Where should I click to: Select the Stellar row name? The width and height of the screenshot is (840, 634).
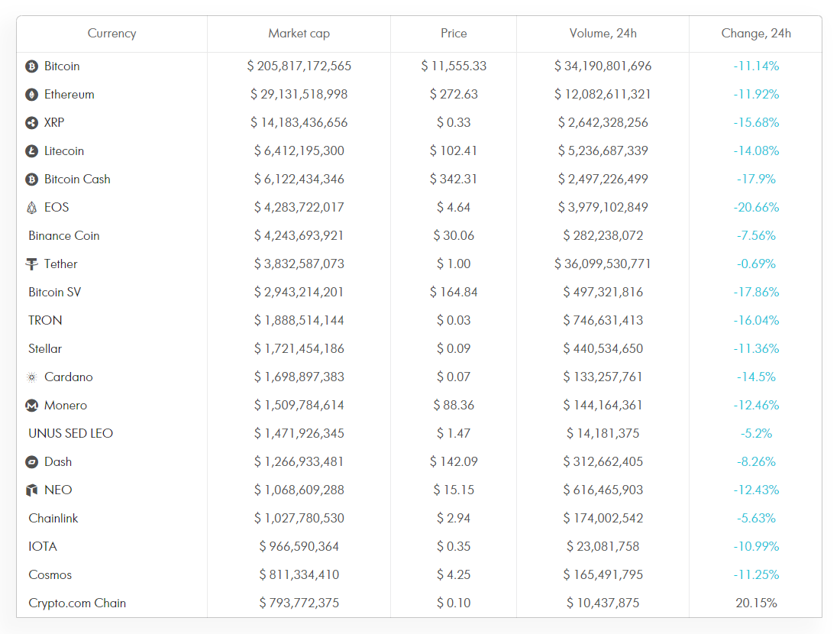pos(45,349)
